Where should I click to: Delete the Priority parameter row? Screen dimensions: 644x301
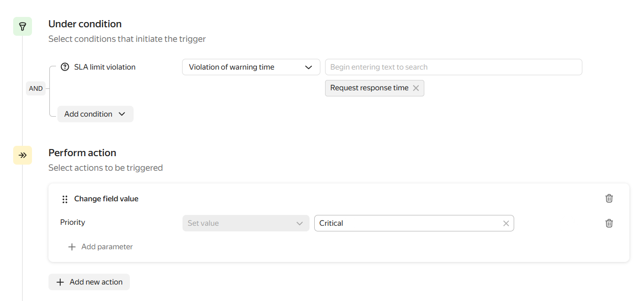(x=609, y=223)
